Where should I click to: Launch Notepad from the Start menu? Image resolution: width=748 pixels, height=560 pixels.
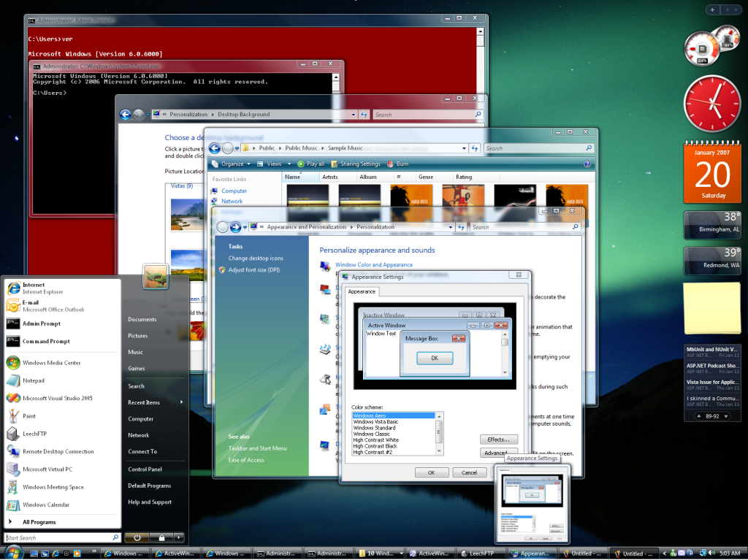coord(62,380)
